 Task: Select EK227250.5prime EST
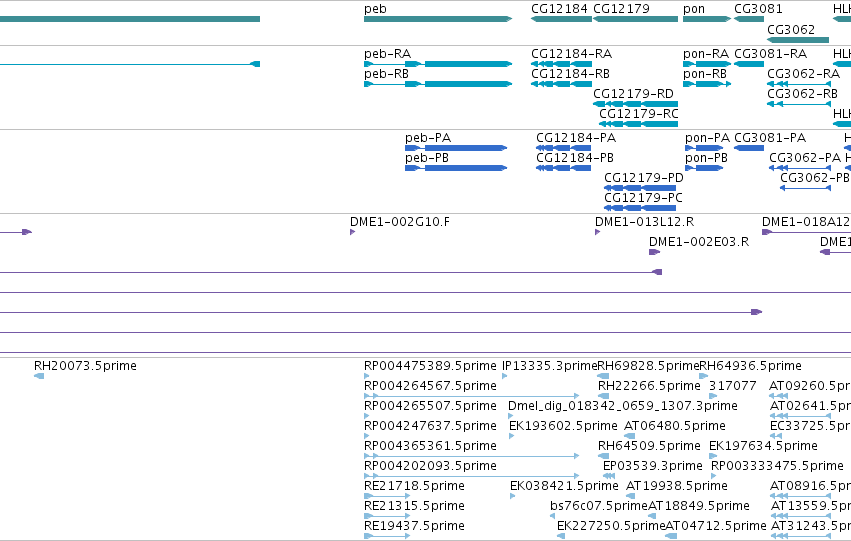click(x=561, y=537)
